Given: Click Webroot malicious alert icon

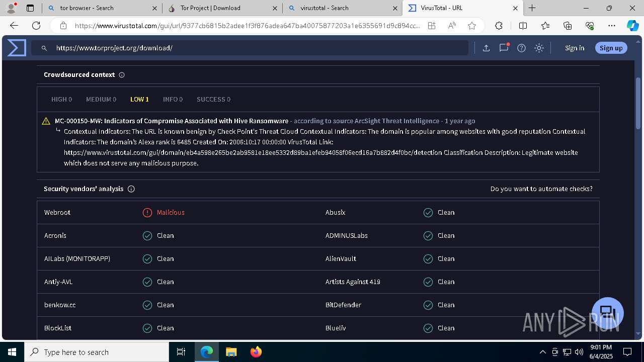Looking at the screenshot, I should coord(147,213).
